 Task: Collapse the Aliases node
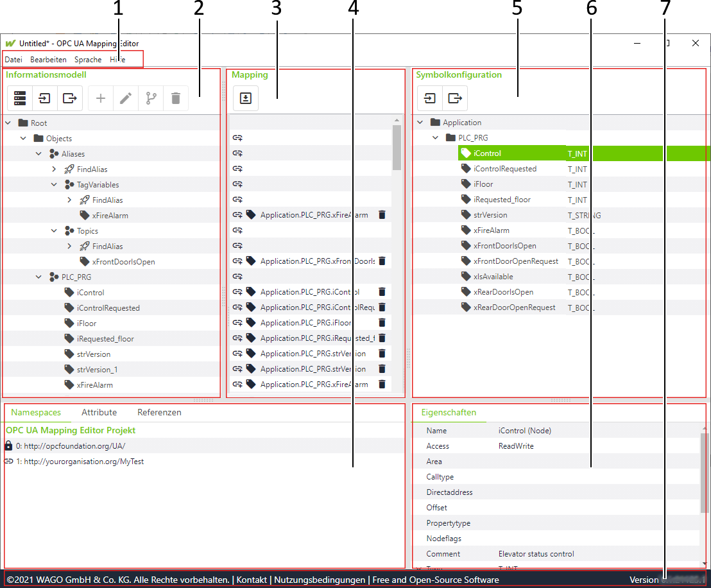click(x=39, y=154)
